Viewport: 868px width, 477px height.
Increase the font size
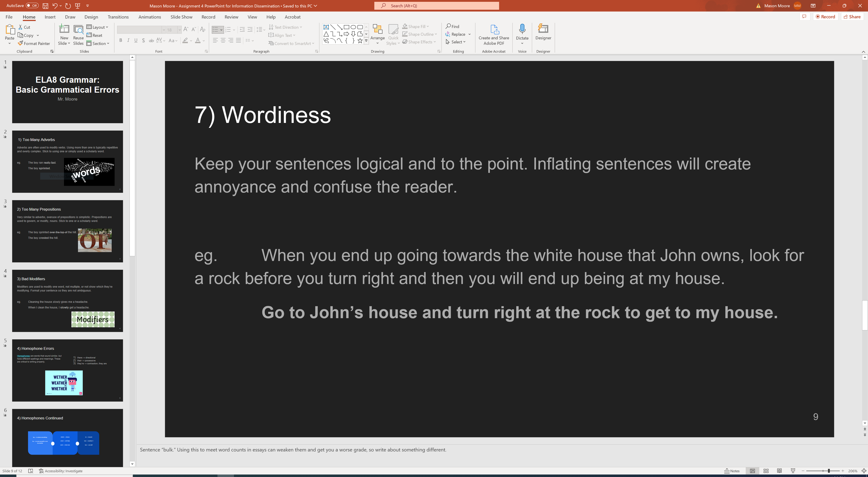[x=186, y=30]
